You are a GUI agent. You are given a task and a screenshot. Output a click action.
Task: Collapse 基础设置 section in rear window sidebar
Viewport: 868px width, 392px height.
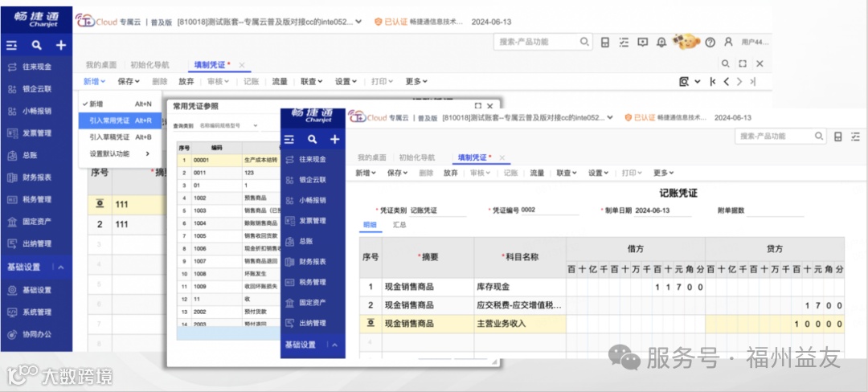click(x=61, y=267)
